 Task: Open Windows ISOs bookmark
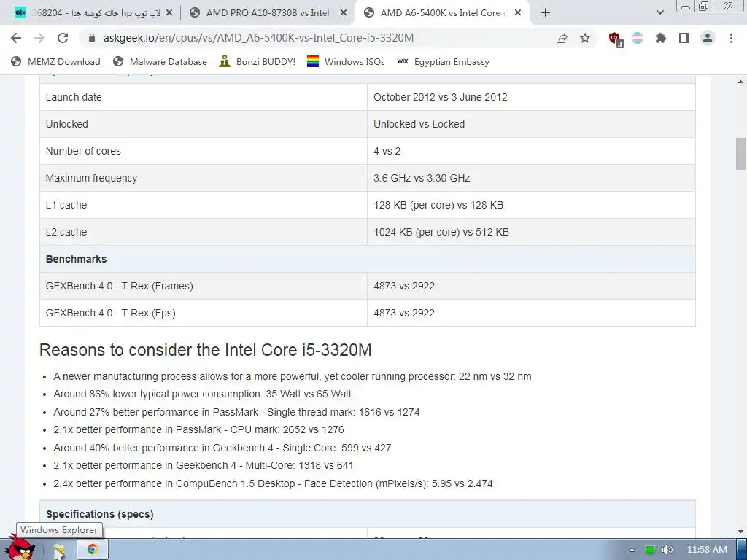pyautogui.click(x=346, y=62)
